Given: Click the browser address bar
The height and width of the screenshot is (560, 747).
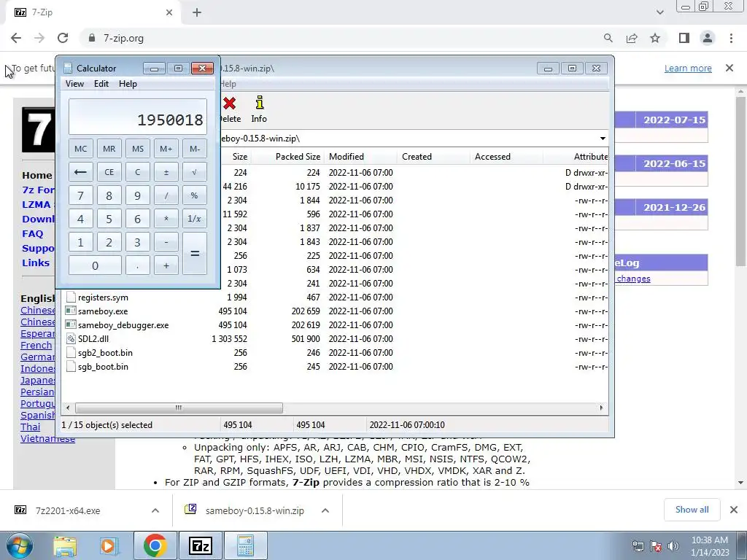Looking at the screenshot, I should [x=343, y=38].
